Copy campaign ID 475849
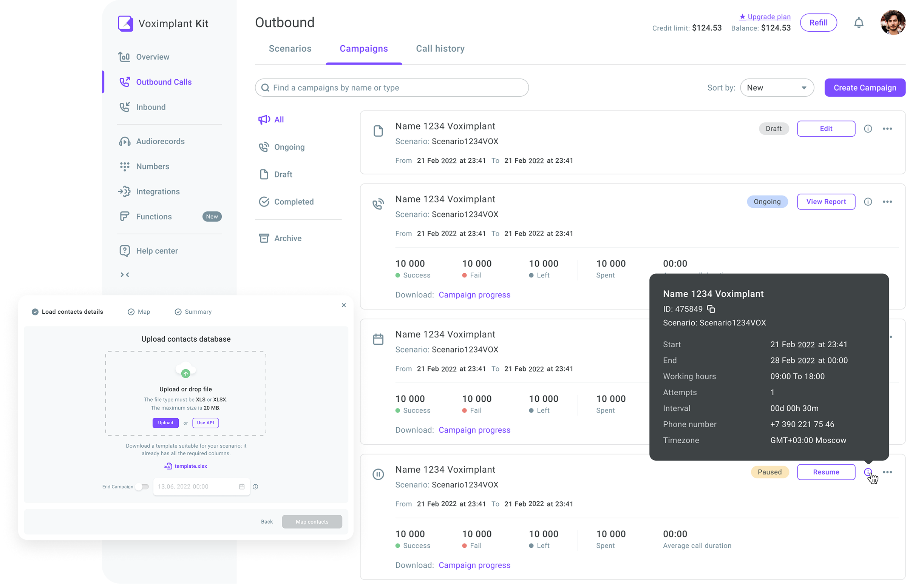 [x=711, y=309]
